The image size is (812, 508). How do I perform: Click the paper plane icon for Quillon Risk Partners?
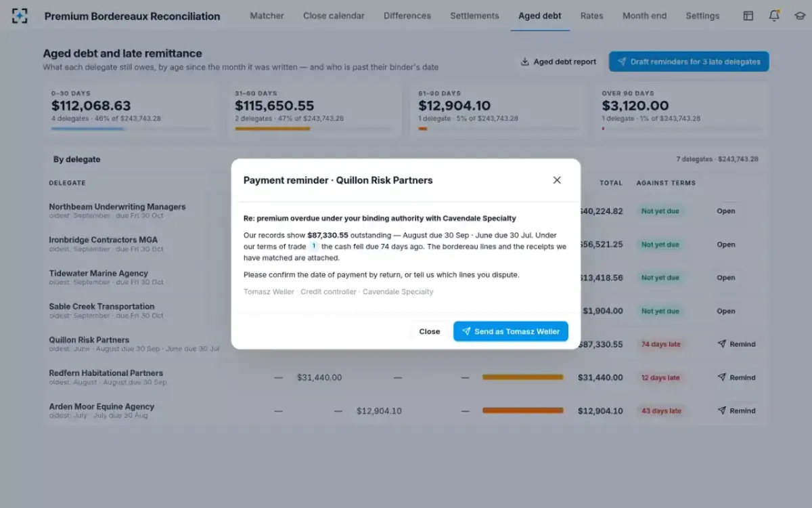[x=721, y=344]
